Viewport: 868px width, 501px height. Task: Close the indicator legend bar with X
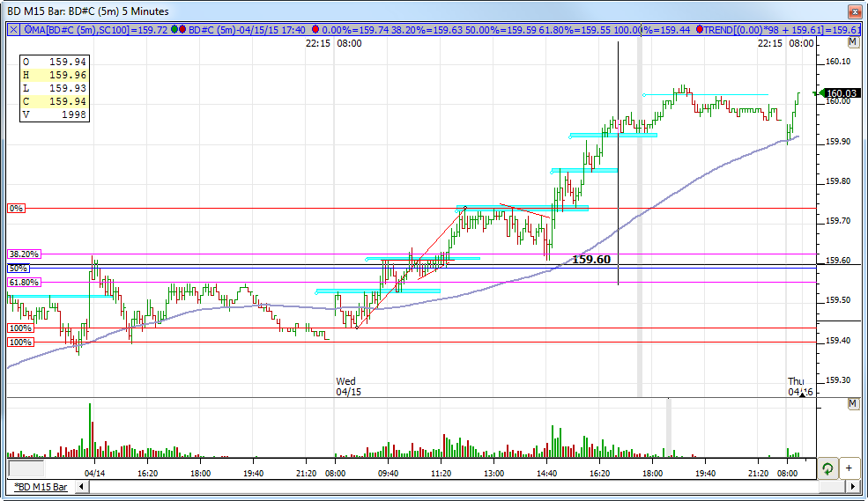14,30
